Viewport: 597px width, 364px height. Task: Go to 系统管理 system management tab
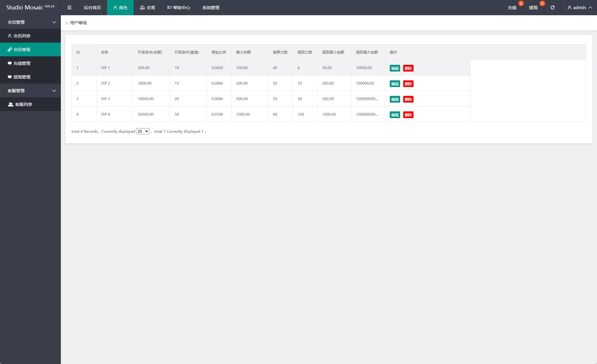coord(211,8)
